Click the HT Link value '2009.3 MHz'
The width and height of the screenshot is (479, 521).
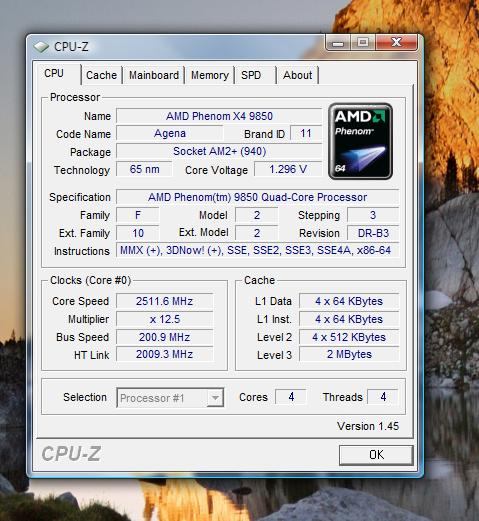(x=164, y=354)
